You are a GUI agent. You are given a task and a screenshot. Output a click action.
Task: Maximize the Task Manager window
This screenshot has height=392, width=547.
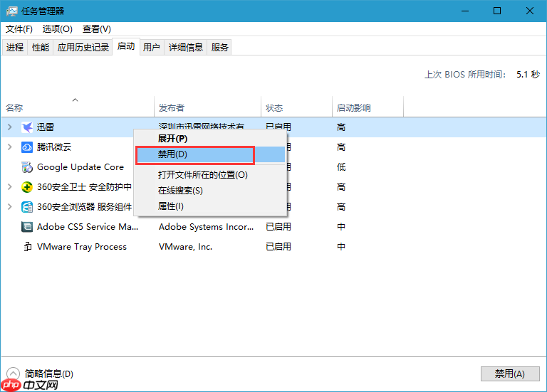coord(497,11)
